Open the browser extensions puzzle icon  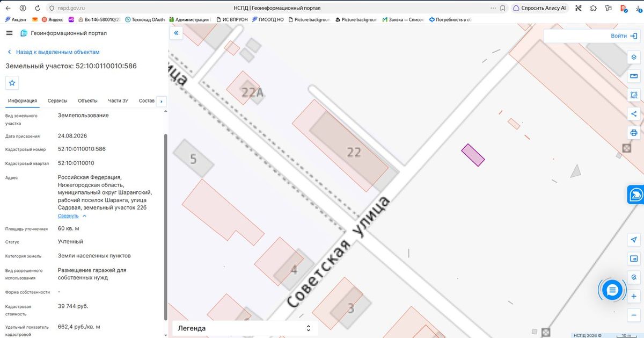tap(593, 8)
